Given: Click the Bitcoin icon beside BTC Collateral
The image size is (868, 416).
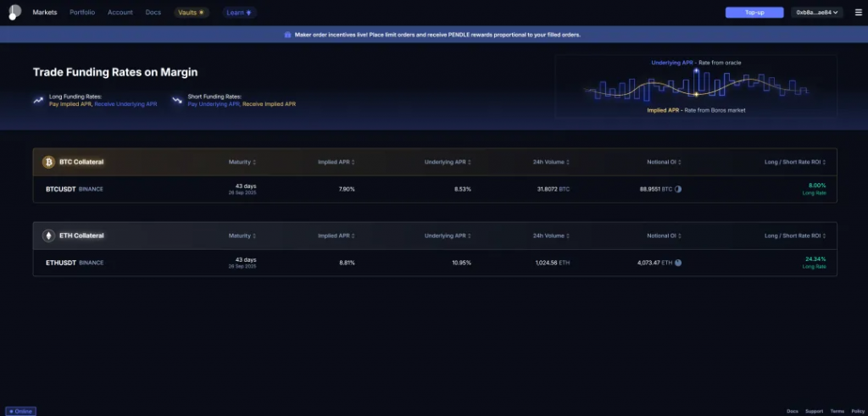Looking at the screenshot, I should coord(48,162).
